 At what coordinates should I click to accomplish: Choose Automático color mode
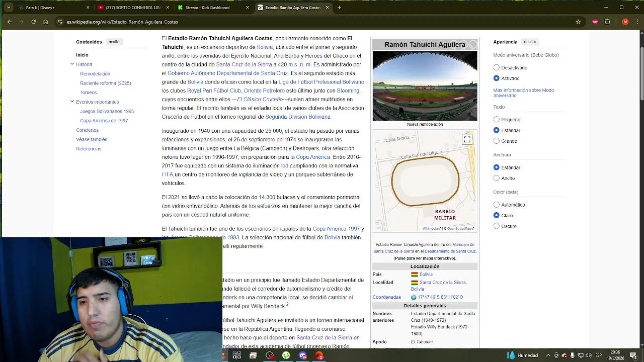[497, 205]
